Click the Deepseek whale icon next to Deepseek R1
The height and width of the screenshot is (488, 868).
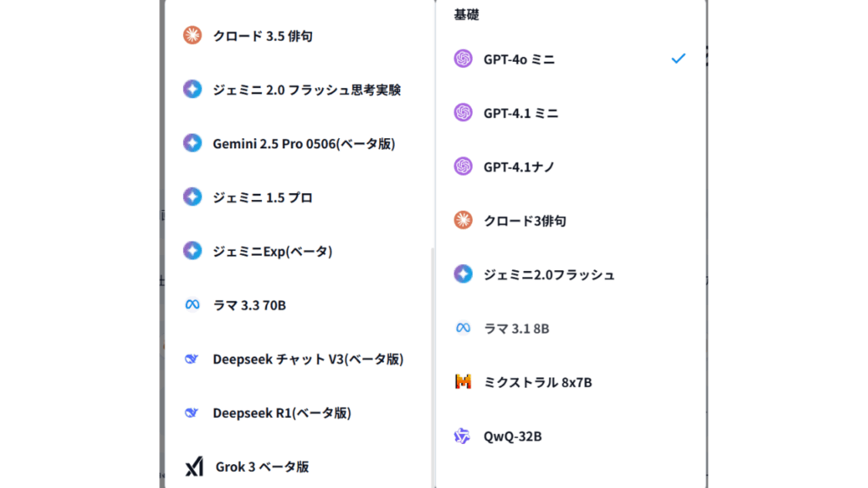pos(192,413)
